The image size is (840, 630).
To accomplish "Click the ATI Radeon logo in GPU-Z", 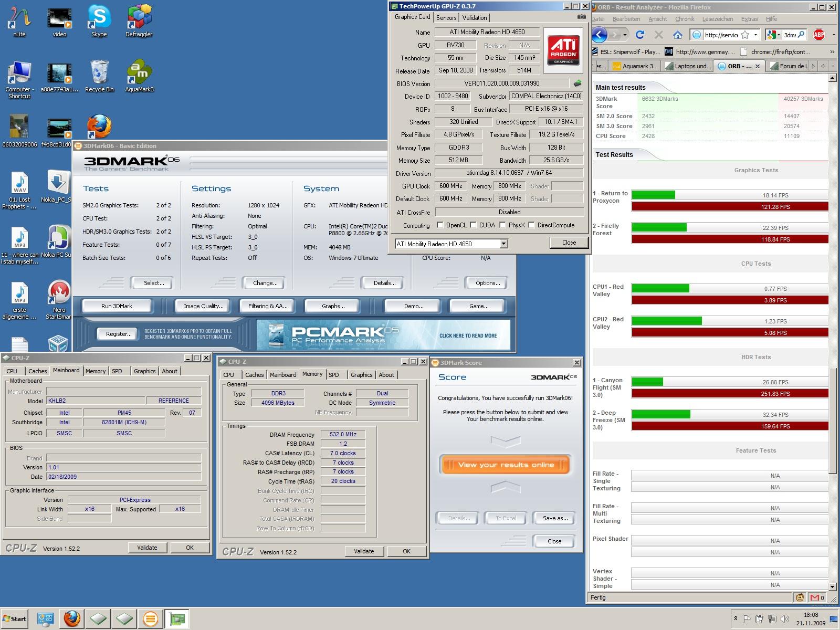I will click(x=563, y=50).
